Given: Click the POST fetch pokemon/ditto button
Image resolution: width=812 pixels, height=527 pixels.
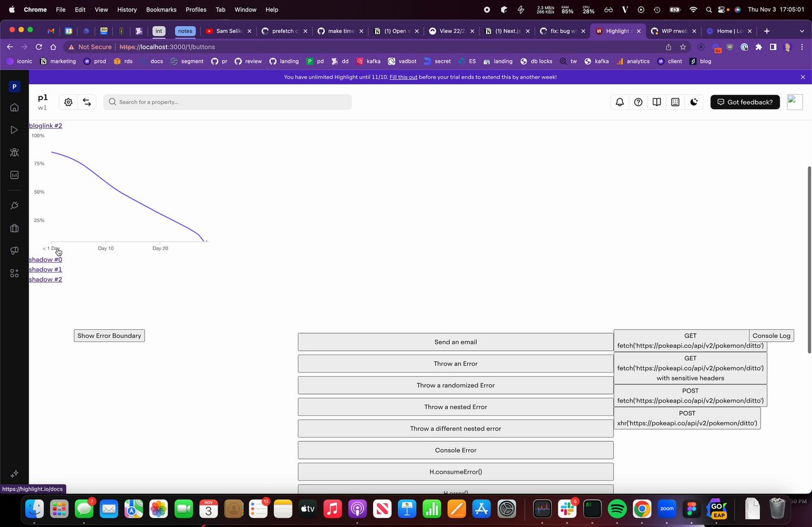Looking at the screenshot, I should click(690, 396).
